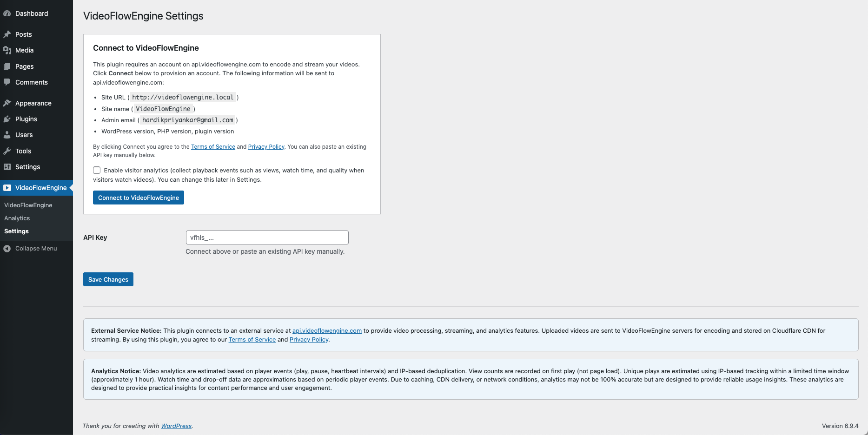Open the Analytics submenu item
Image resolution: width=868 pixels, height=435 pixels.
[17, 218]
